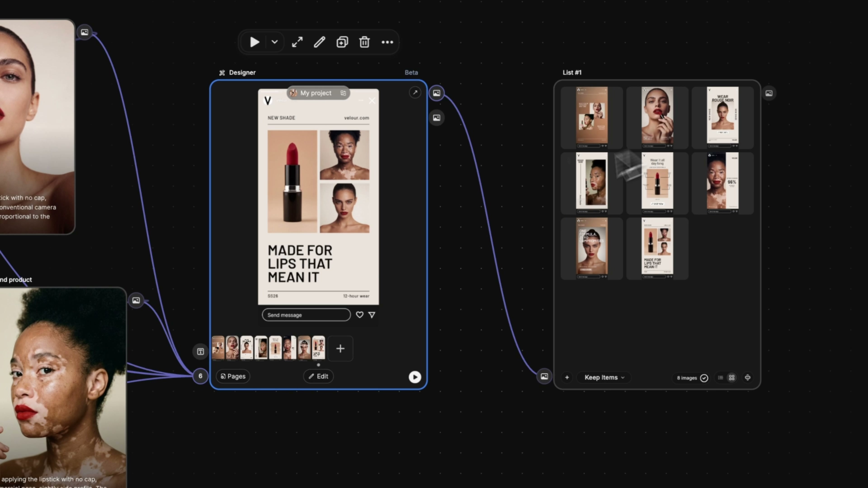Select the fifth page thumbnail with the lipstick

pos(275,348)
